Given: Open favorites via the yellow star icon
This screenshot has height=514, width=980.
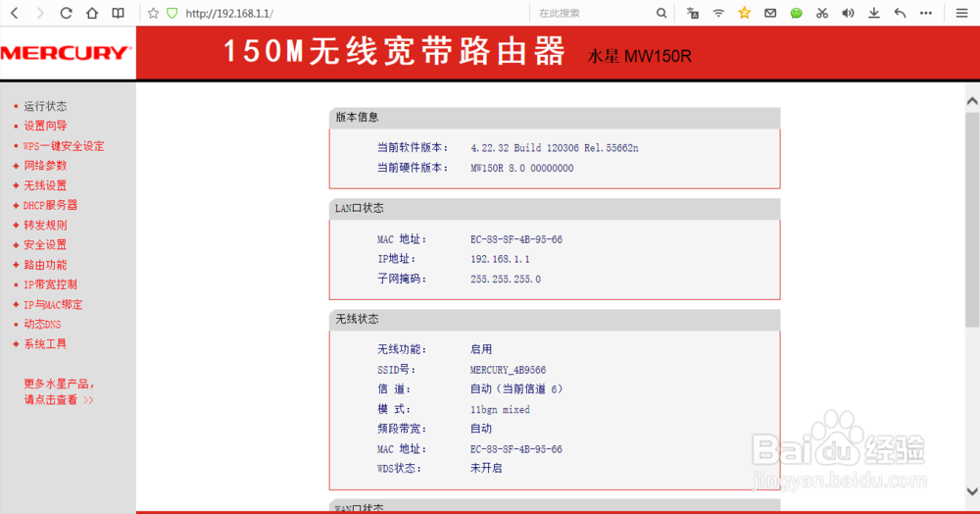Looking at the screenshot, I should (745, 13).
